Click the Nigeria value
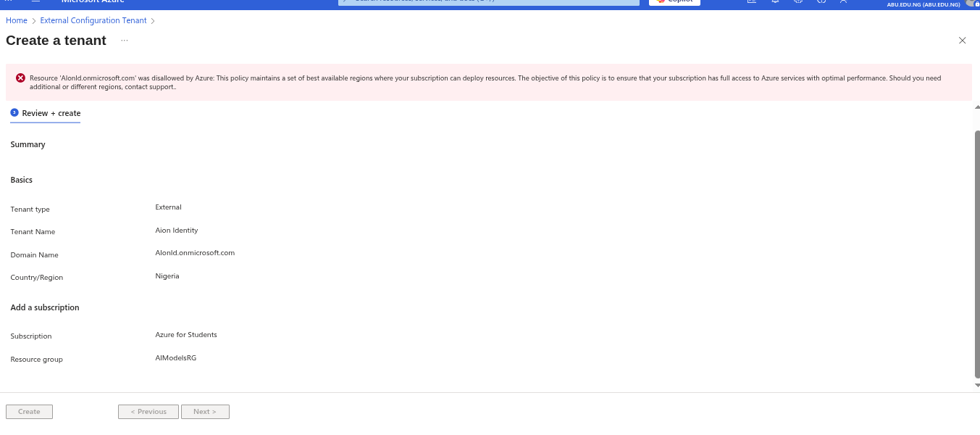 tap(167, 276)
